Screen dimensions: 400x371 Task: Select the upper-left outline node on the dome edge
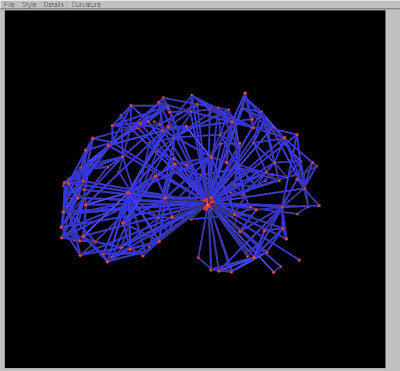click(93, 138)
